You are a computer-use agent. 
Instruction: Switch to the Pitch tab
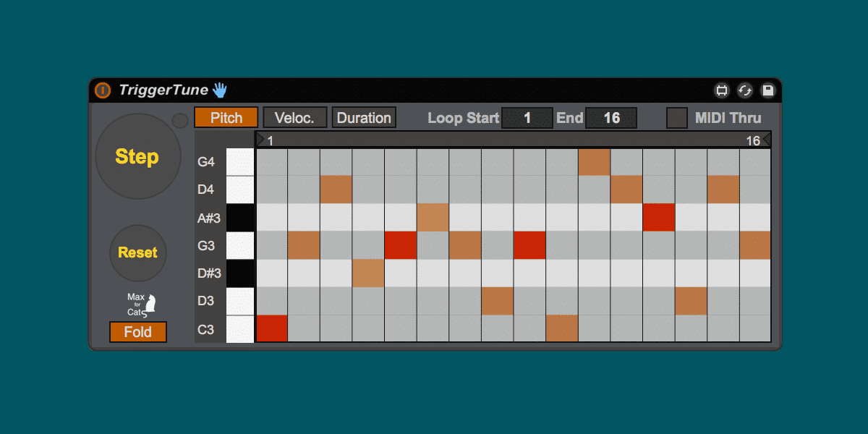226,118
